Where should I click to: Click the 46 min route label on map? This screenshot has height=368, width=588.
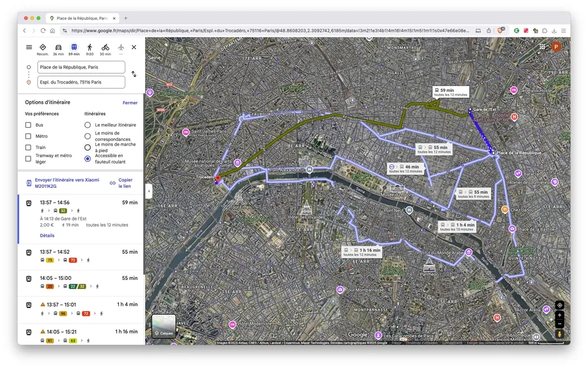406,168
